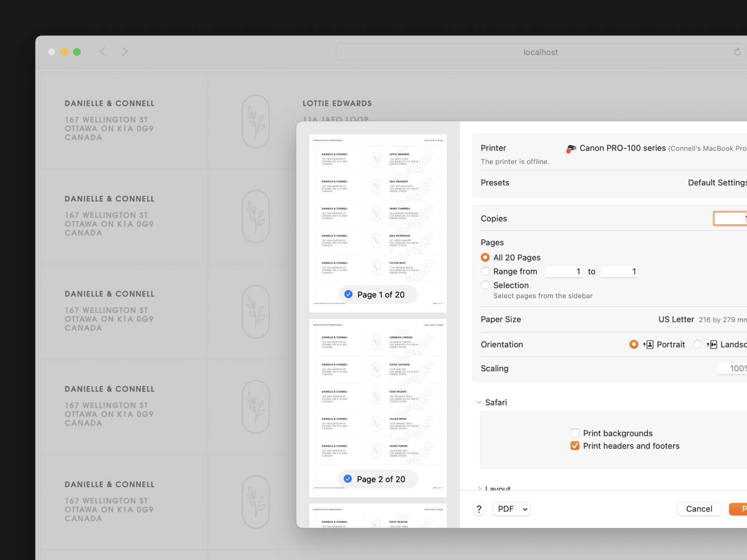
Task: Click the Canon printer icon
Action: pos(571,149)
